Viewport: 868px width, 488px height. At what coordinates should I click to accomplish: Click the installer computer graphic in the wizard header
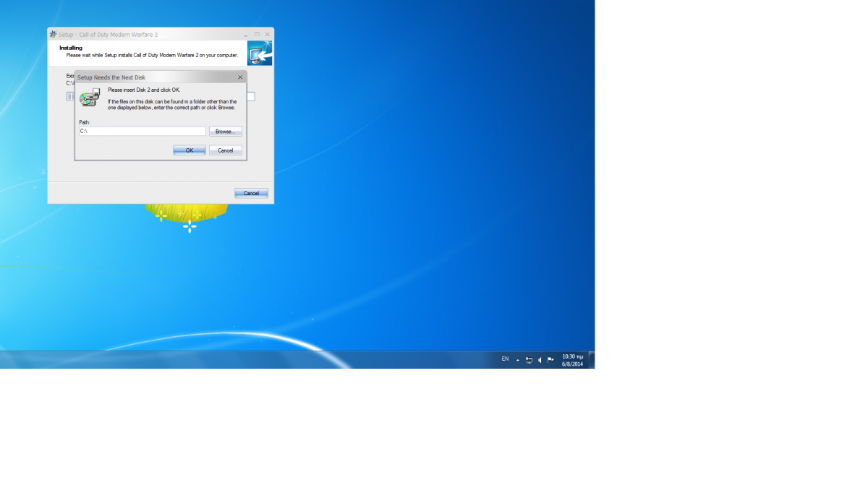pos(260,53)
